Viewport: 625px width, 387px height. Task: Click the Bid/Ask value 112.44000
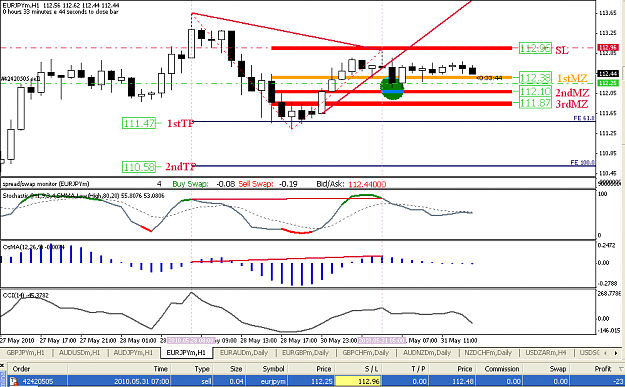tap(367, 184)
